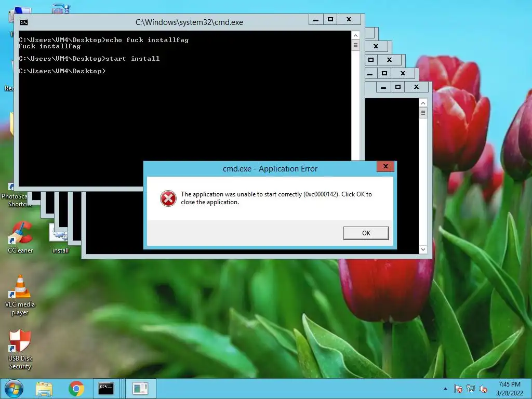Click the front cmd.exe window system icon
Image resolution: width=532 pixels, height=399 pixels.
click(24, 22)
